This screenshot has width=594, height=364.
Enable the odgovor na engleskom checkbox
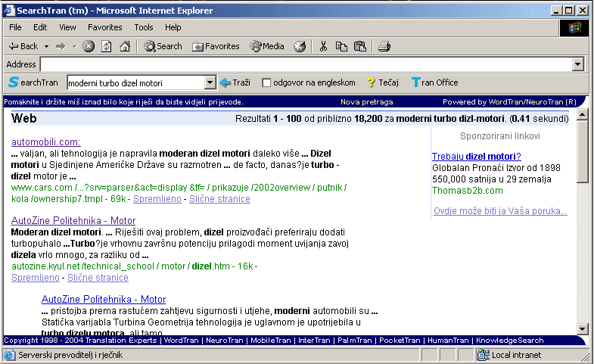(266, 82)
